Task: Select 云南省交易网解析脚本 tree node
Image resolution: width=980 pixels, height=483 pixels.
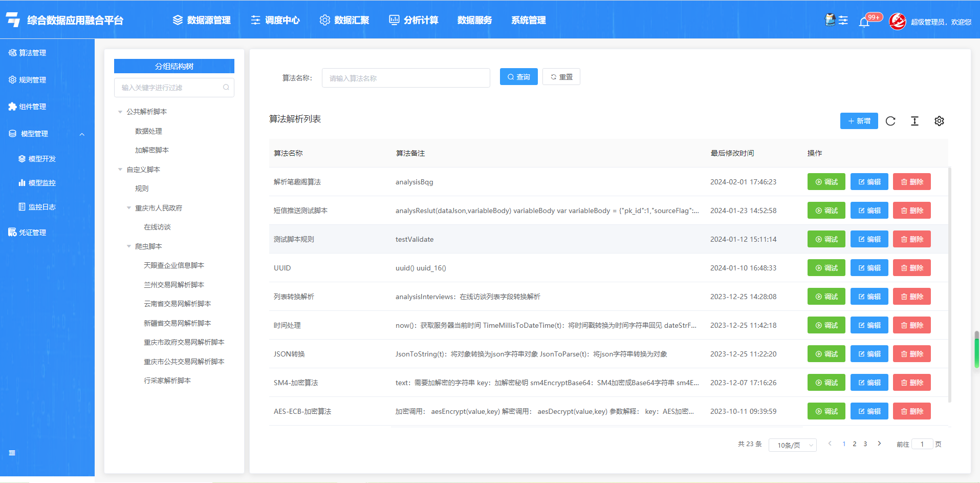Action: coord(178,304)
